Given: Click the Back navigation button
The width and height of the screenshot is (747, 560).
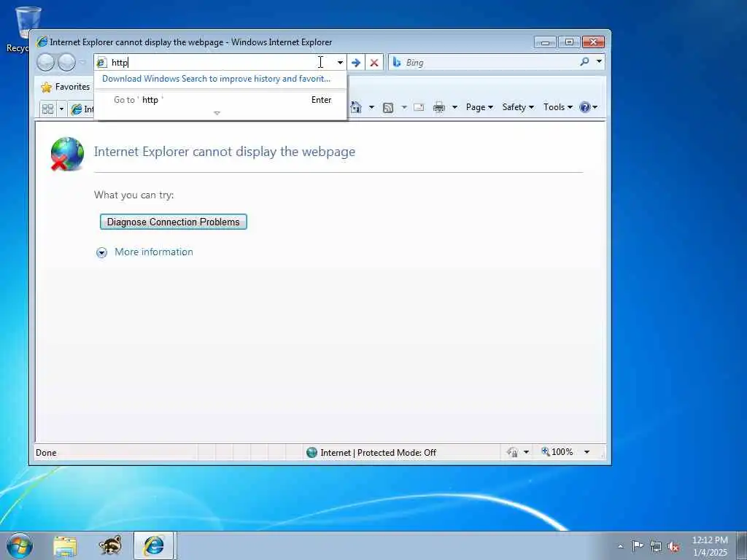Looking at the screenshot, I should pyautogui.click(x=46, y=63).
